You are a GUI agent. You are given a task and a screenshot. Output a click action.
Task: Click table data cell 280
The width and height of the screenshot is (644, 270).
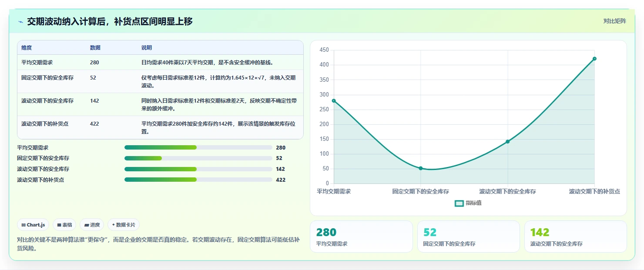[x=94, y=62]
